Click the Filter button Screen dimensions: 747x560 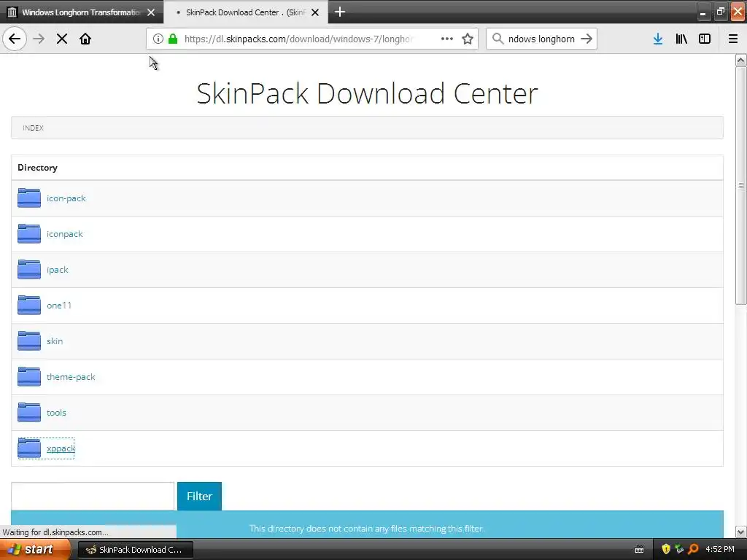tap(199, 496)
